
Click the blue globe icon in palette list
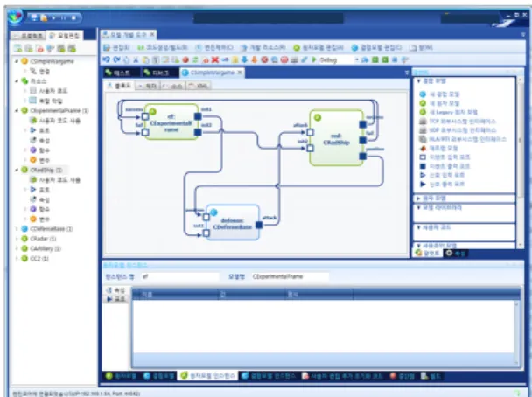coord(423,94)
